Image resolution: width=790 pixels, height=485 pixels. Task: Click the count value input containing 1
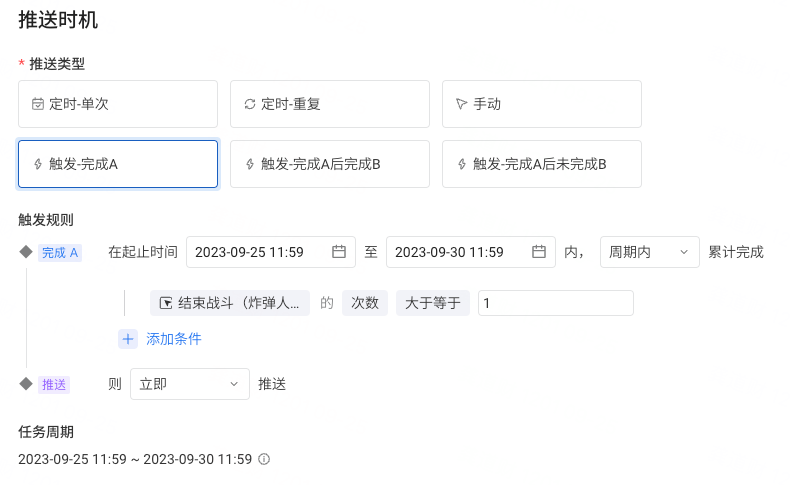pyautogui.click(x=556, y=303)
